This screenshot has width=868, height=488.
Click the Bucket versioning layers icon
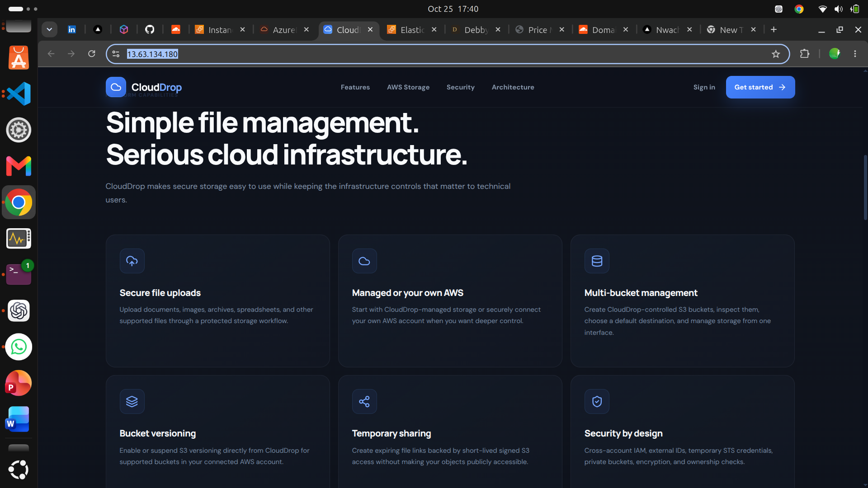point(132,401)
